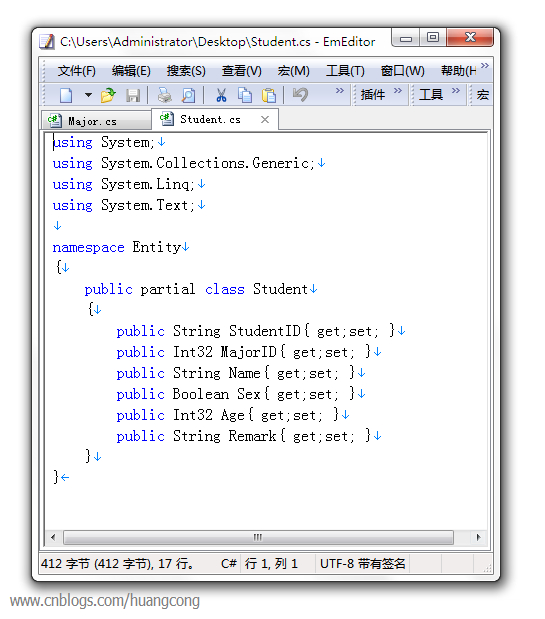Switch to the Major.cs tab
Viewport: 545px width, 619px height.
[97, 121]
